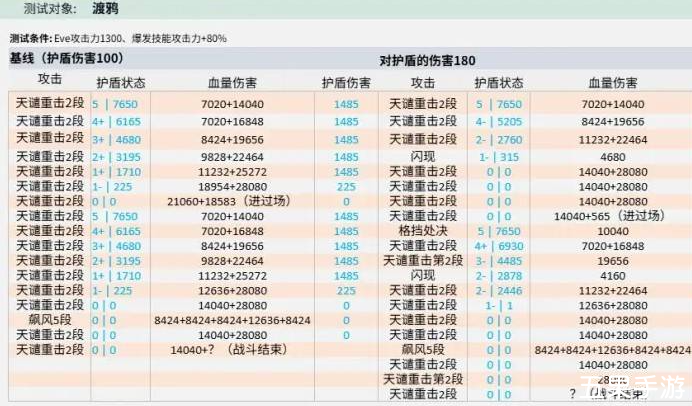This screenshot has height=406, width=692.
Task: Click the 血量伤害 header in the 180 damage table
Action: coord(613,83)
